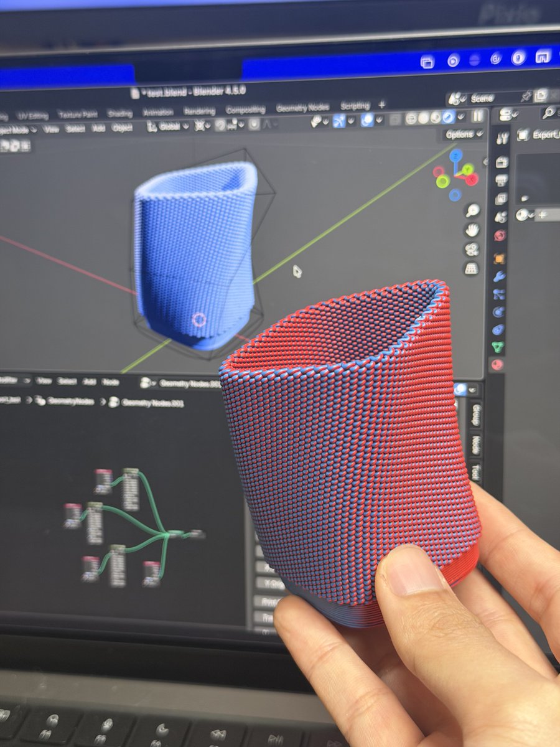Add a workspace with the plus tab
Image resolution: width=560 pixels, height=747 pixels.
(382, 105)
